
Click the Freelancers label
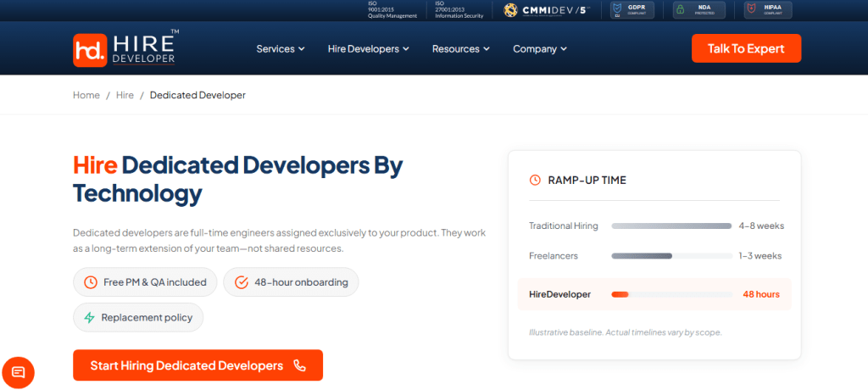tap(554, 256)
